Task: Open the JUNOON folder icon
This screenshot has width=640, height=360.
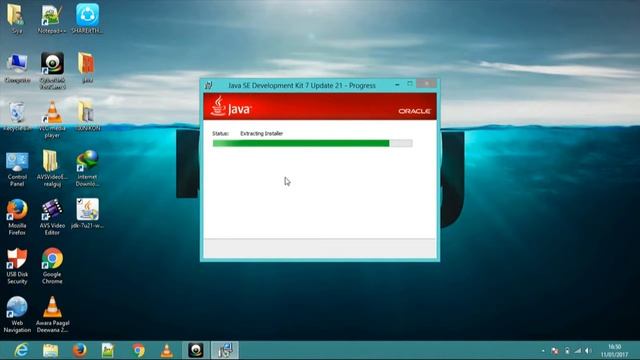Action: tap(87, 116)
